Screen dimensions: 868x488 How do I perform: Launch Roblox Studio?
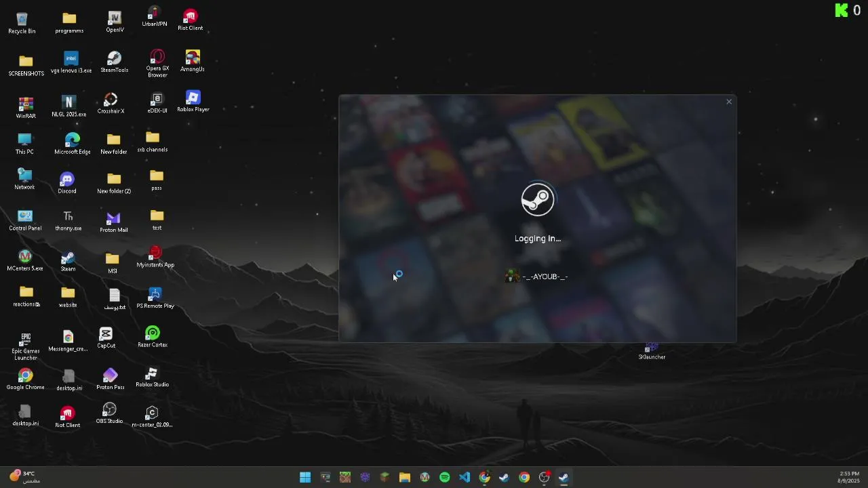point(152,377)
